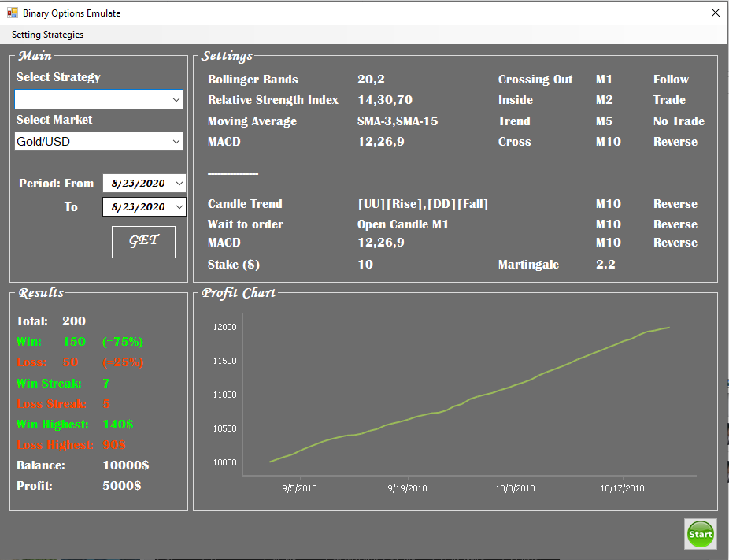The width and height of the screenshot is (729, 560).
Task: Click Follow in the Bollinger Bands row
Action: tap(671, 80)
